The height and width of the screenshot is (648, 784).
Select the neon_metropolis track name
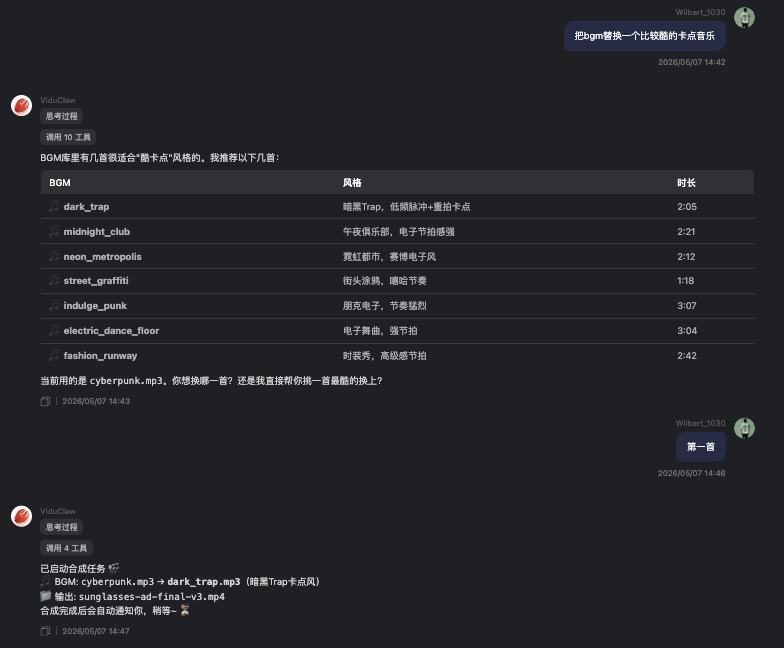pos(102,256)
